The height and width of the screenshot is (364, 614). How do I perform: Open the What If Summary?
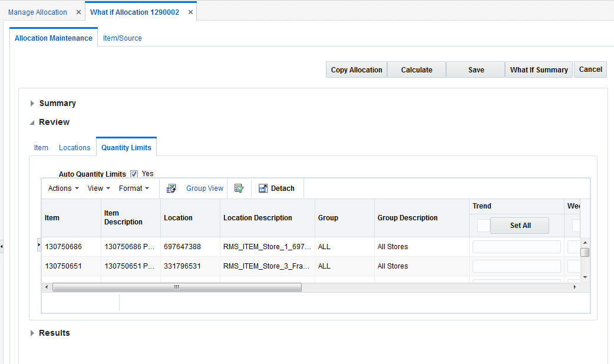pos(538,69)
